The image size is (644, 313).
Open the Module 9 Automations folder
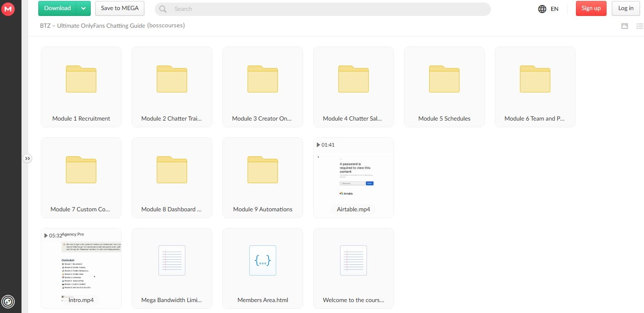point(262,177)
